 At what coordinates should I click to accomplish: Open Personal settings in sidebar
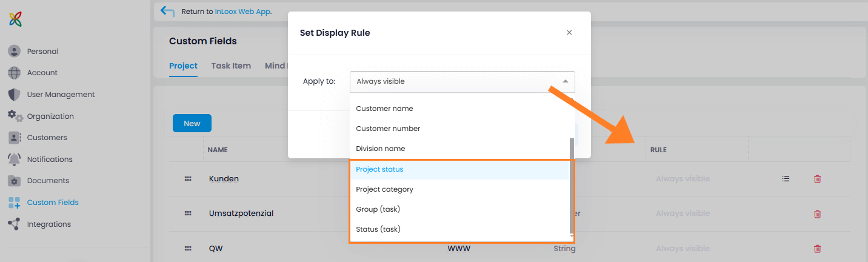point(42,52)
